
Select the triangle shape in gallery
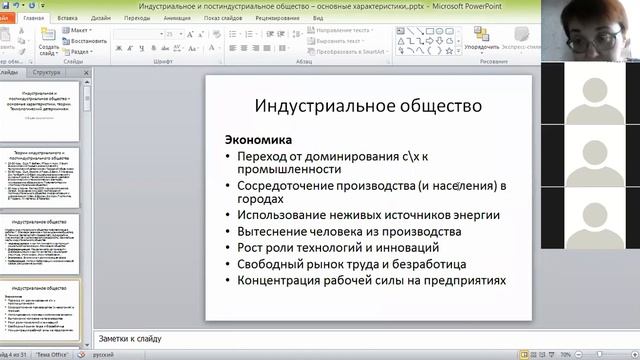pyautogui.click(x=400, y=41)
